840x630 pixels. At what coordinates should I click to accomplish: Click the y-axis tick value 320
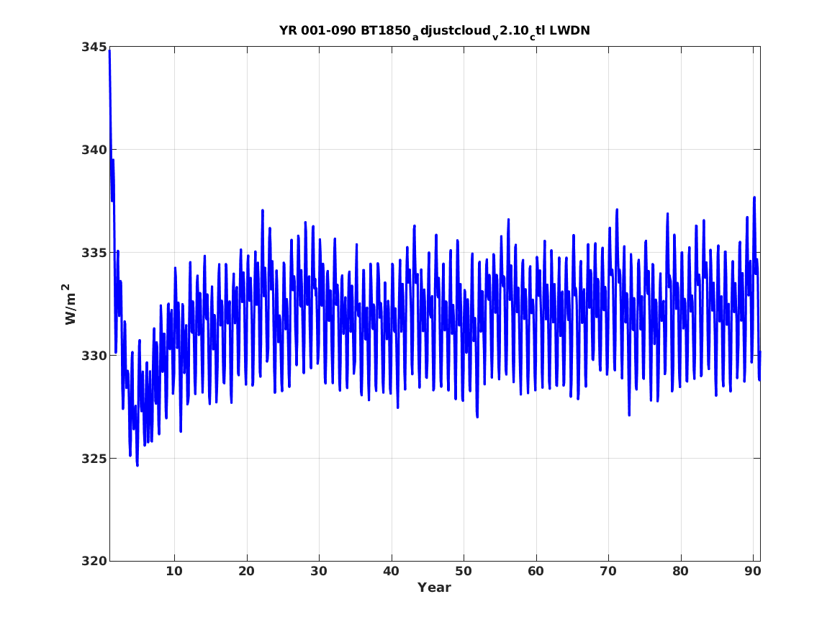pyautogui.click(x=94, y=561)
